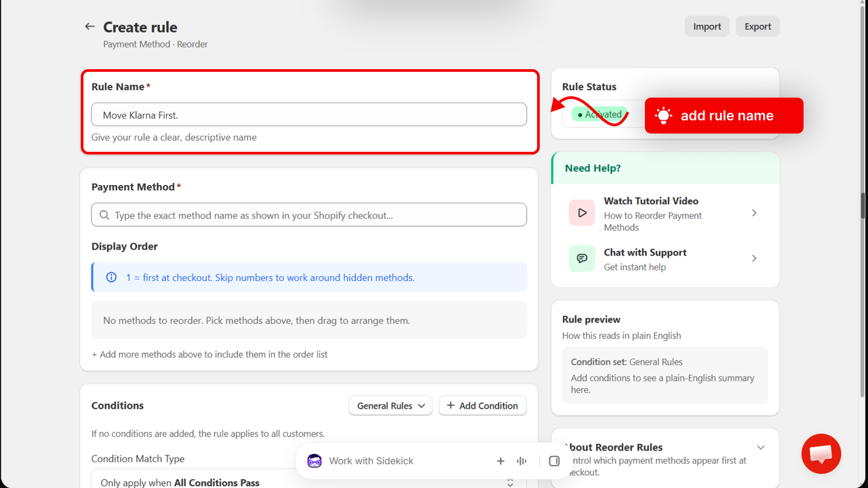Open the General Rules dropdown
Image resolution: width=868 pixels, height=488 pixels.
tap(391, 406)
